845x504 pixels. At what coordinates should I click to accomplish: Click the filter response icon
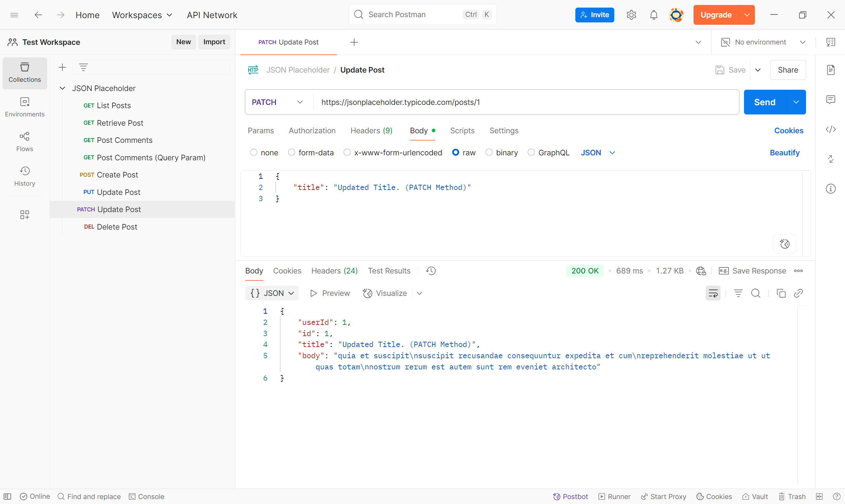[738, 293]
